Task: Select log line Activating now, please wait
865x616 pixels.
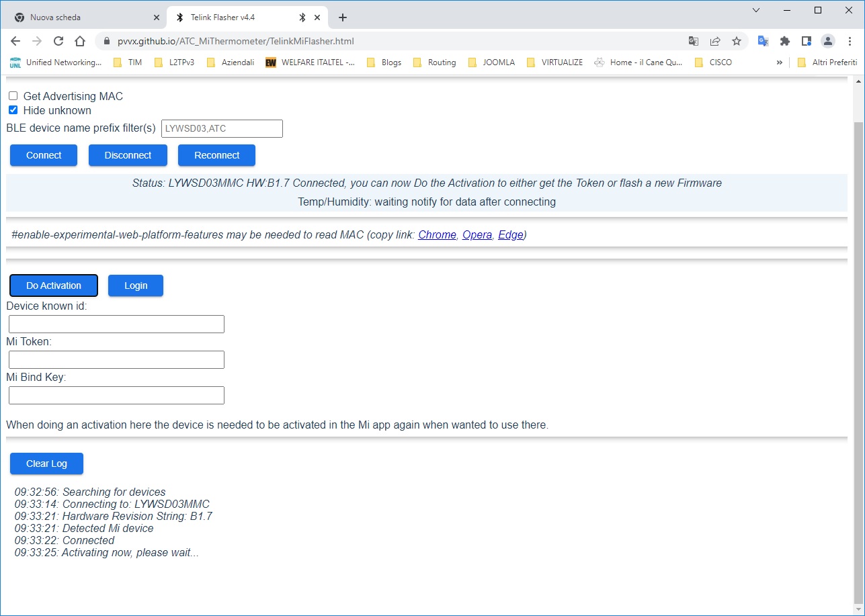Action: click(x=107, y=553)
